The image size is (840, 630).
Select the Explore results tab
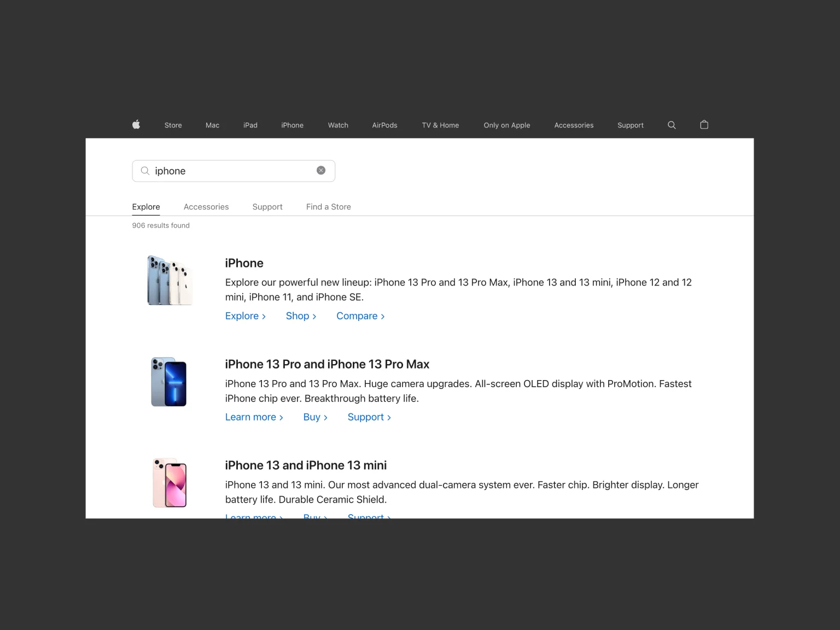point(146,207)
